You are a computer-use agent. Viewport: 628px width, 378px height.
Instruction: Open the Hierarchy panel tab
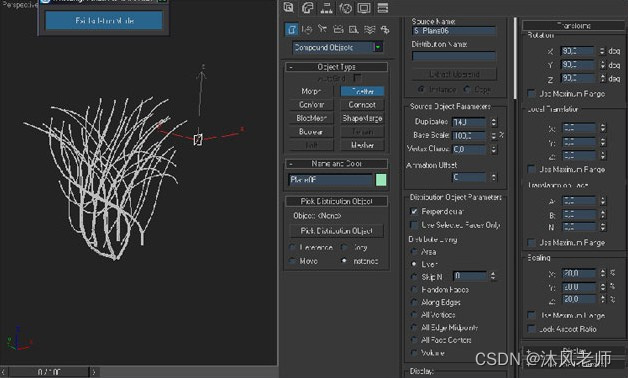pyautogui.click(x=326, y=8)
